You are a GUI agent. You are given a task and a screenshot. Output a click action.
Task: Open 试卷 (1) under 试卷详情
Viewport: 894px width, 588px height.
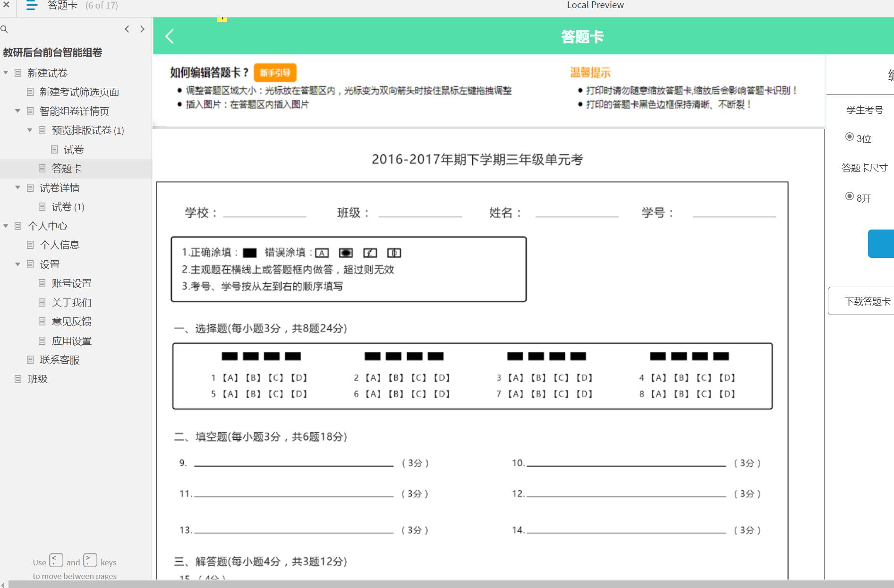point(68,207)
